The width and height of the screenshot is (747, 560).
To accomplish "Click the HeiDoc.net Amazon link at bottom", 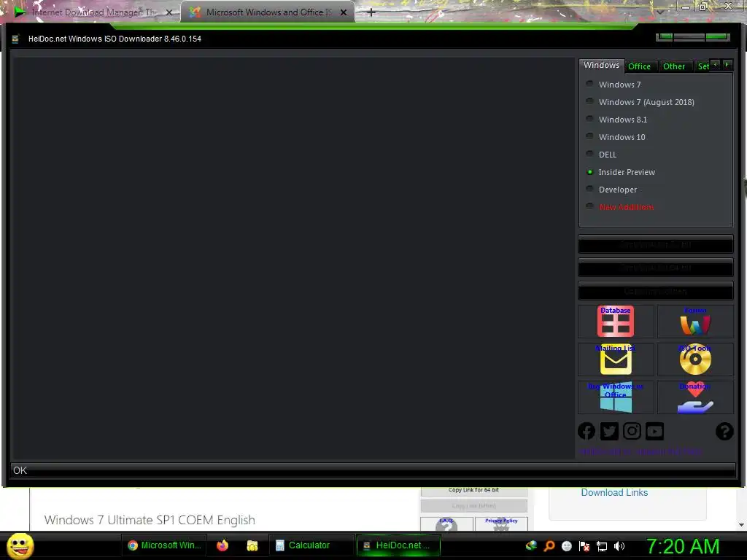I will coord(640,451).
